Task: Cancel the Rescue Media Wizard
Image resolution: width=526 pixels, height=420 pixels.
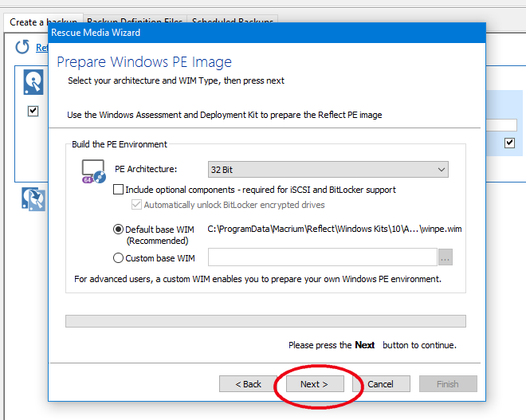Action: (x=380, y=384)
